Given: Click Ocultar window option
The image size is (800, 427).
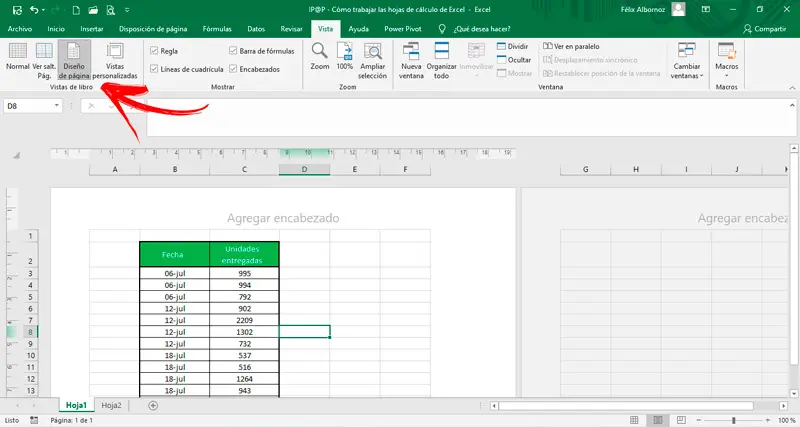Looking at the screenshot, I should 514,60.
